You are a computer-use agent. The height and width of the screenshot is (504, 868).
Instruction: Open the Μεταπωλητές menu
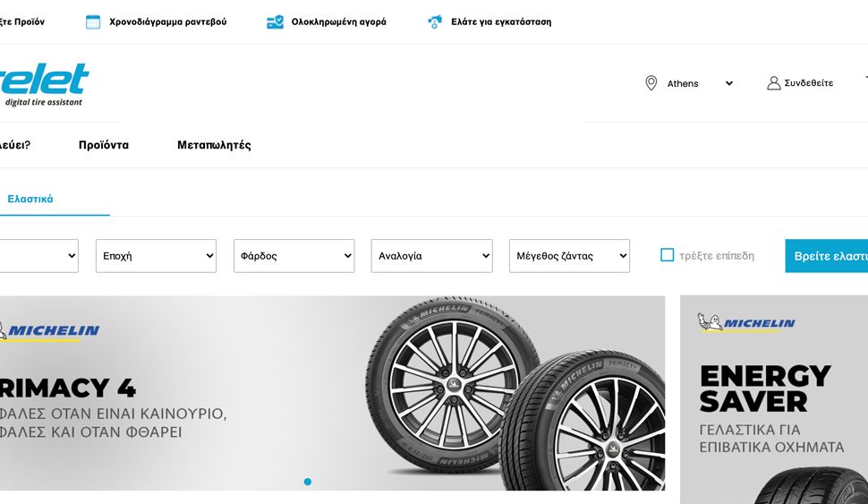pyautogui.click(x=214, y=145)
